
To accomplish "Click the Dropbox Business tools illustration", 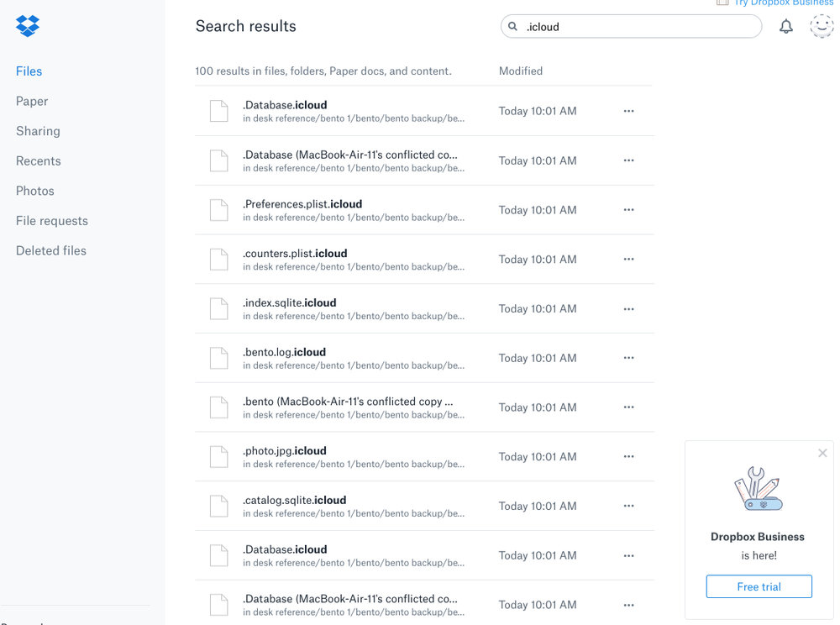I will tap(758, 488).
